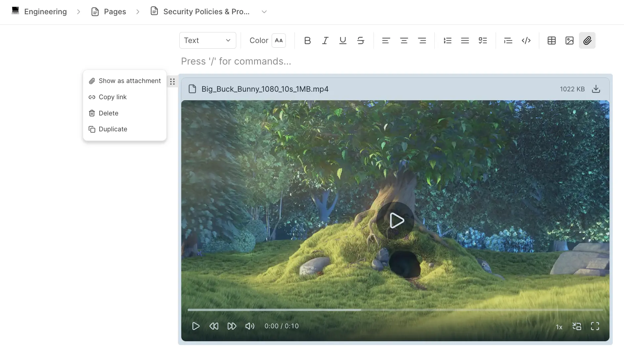Toggle underline formatting
Viewport: 624px width, 364px height.
[343, 40]
